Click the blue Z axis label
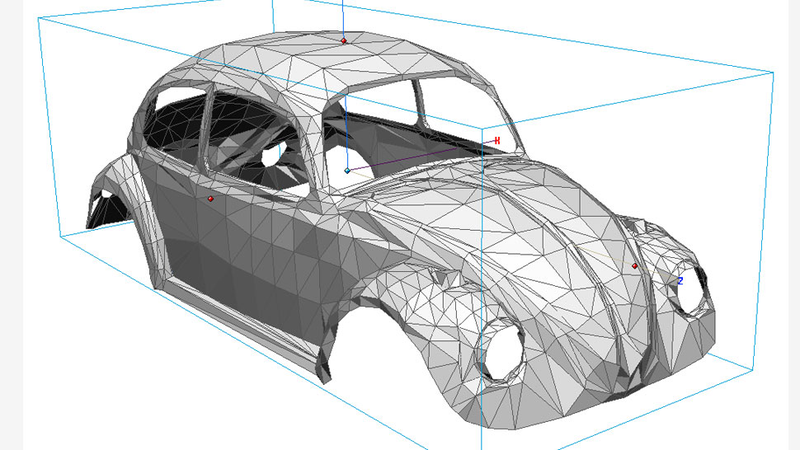The width and height of the screenshot is (800, 450). point(680,281)
